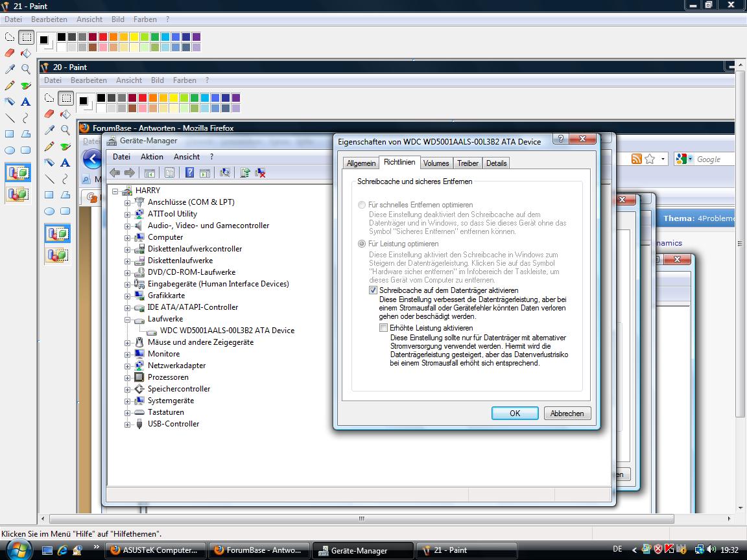Select the Polygon tool in 21 - Paint
The image size is (747, 560).
[x=26, y=134]
